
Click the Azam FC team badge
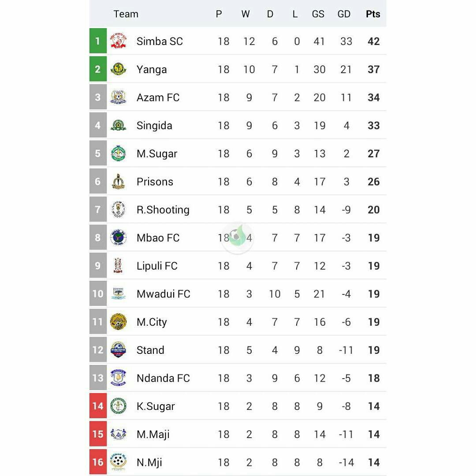(x=118, y=97)
